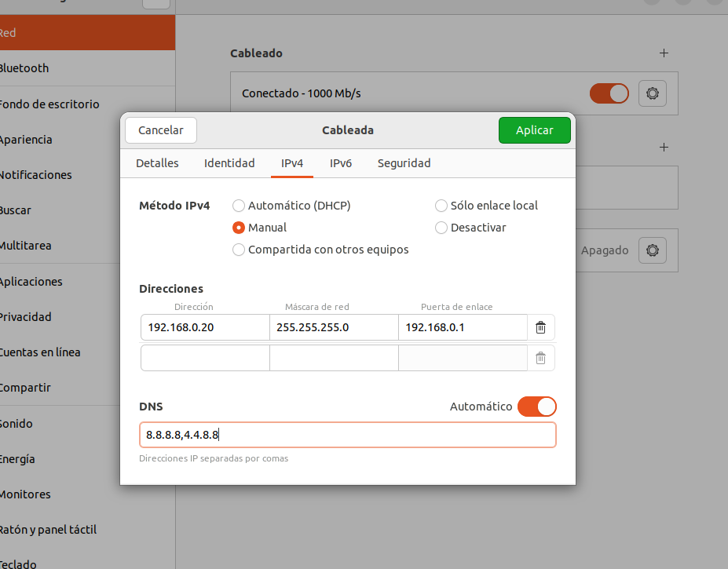This screenshot has width=728, height=569.
Task: Open Apariencia in the sidebar
Action: (x=60, y=140)
